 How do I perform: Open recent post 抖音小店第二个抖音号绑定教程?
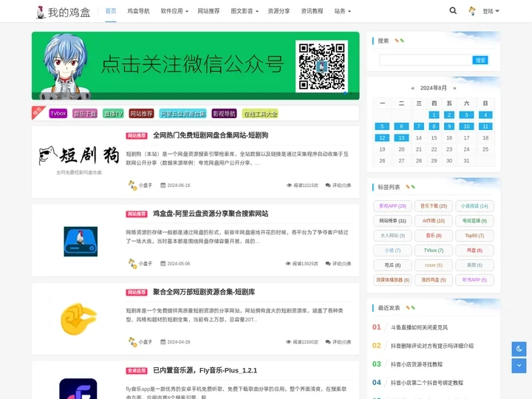427,383
